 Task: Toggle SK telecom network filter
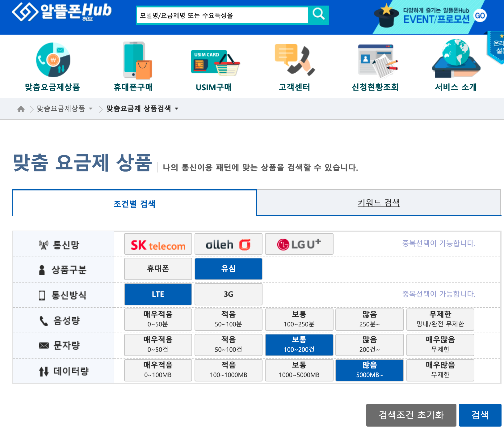158,244
